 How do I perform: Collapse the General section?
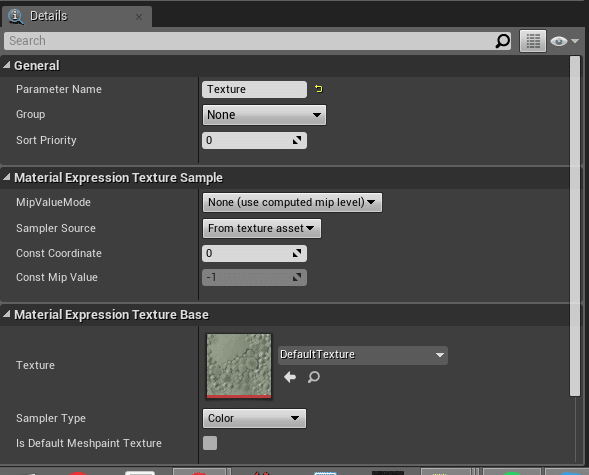click(6, 65)
